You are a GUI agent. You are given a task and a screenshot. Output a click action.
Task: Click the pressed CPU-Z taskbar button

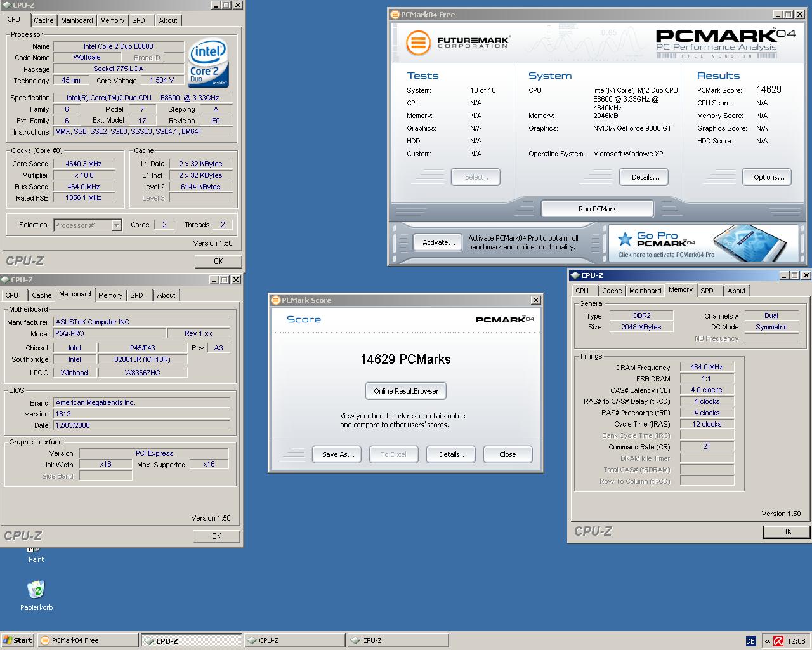[x=191, y=640]
